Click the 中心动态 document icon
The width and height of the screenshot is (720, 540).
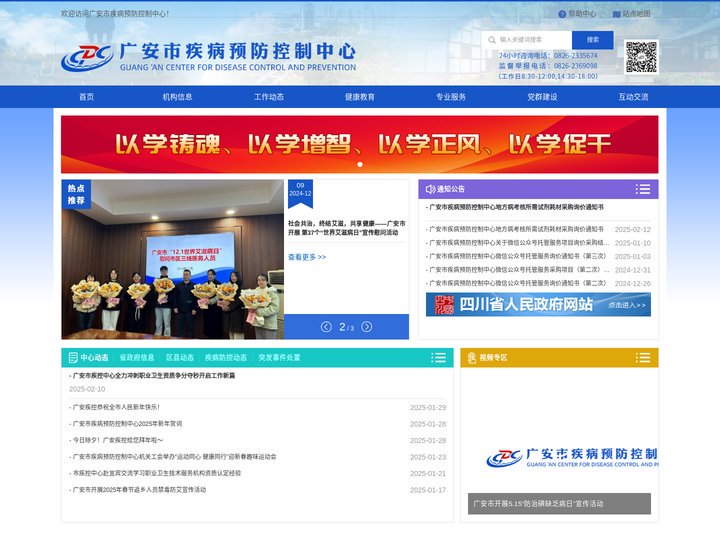(x=73, y=358)
